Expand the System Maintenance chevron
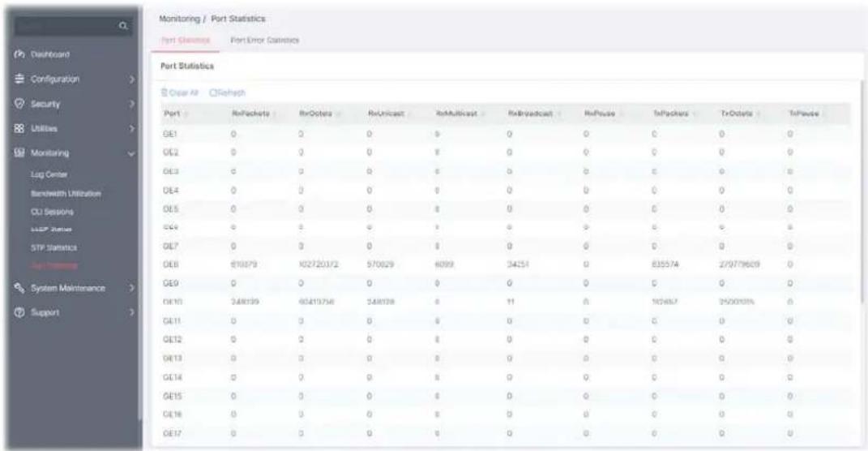868x451 pixels. [132, 288]
